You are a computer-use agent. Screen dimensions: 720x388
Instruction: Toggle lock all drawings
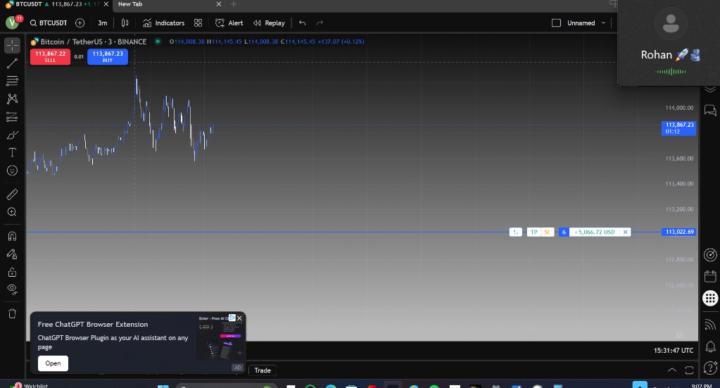pyautogui.click(x=12, y=272)
